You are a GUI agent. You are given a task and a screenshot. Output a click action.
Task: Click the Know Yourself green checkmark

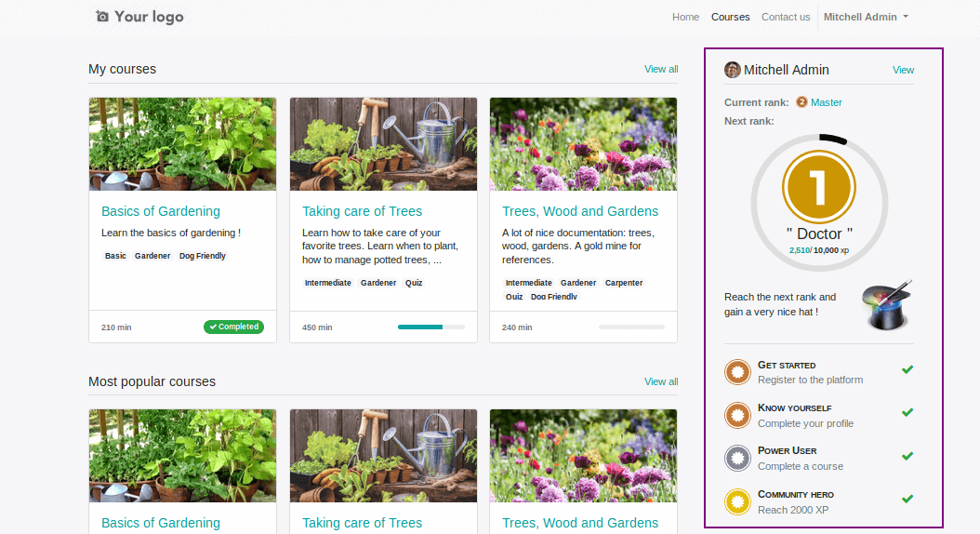pyautogui.click(x=907, y=413)
